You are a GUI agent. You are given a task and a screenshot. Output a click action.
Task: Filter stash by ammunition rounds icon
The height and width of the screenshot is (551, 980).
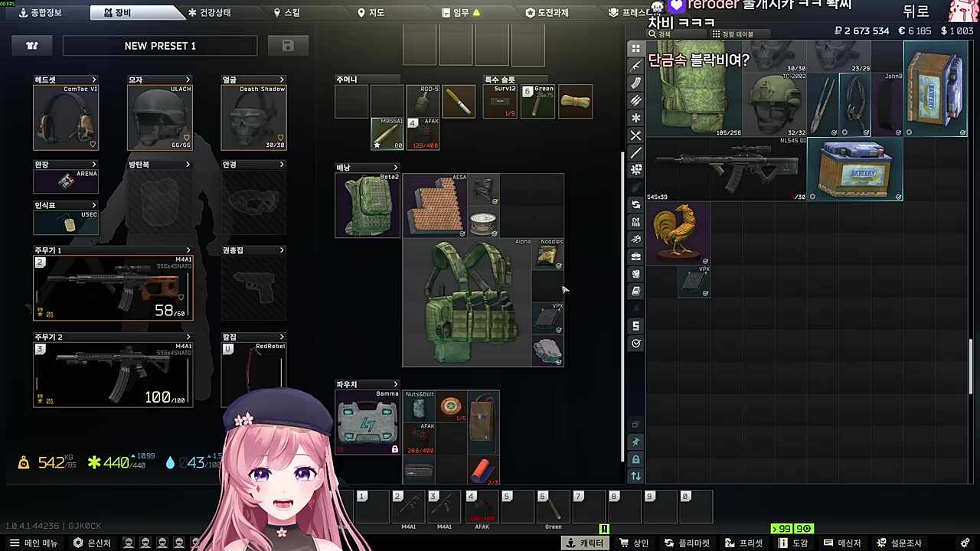pos(635,100)
